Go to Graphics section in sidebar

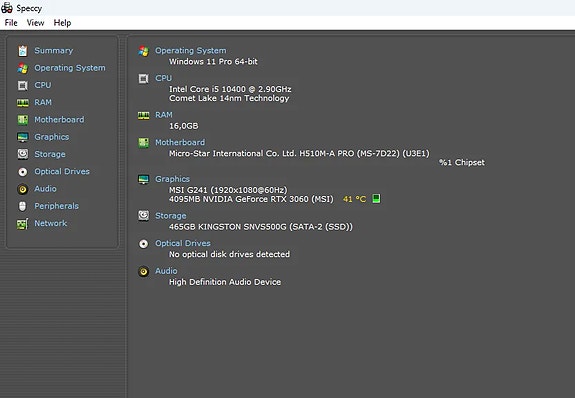pyautogui.click(x=52, y=137)
